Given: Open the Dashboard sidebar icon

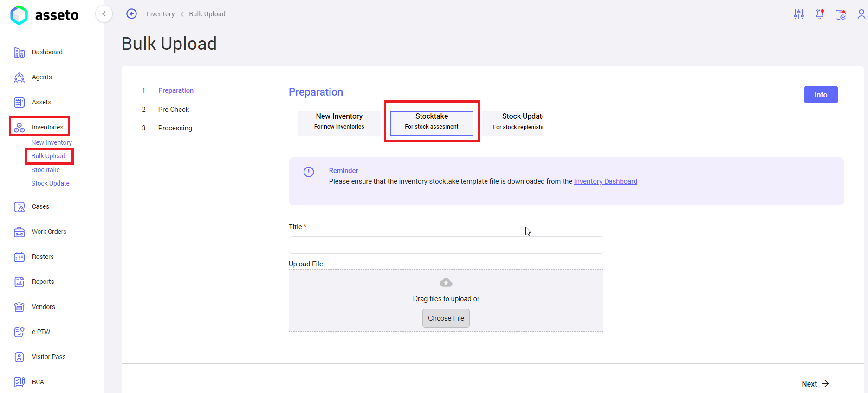Looking at the screenshot, I should coord(19,52).
